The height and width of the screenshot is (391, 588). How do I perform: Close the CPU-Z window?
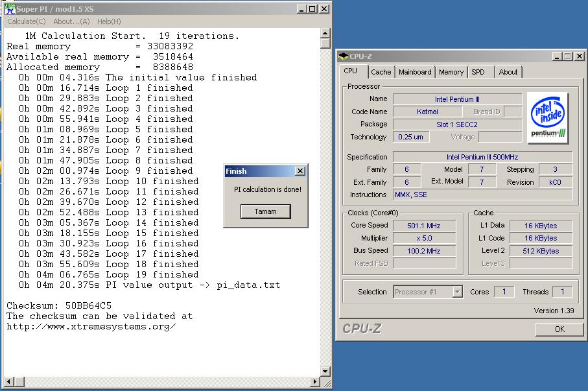(580, 56)
